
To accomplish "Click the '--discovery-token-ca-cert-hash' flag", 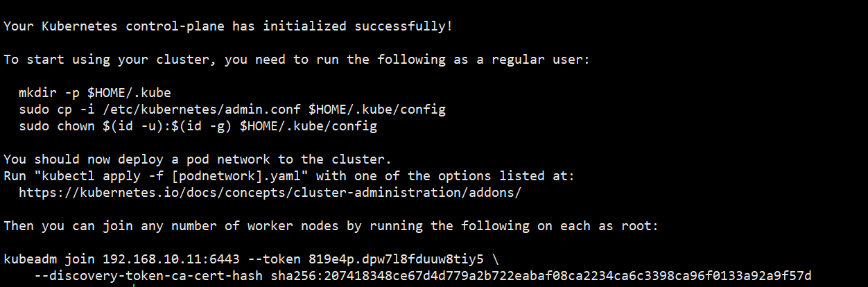I will click(148, 276).
